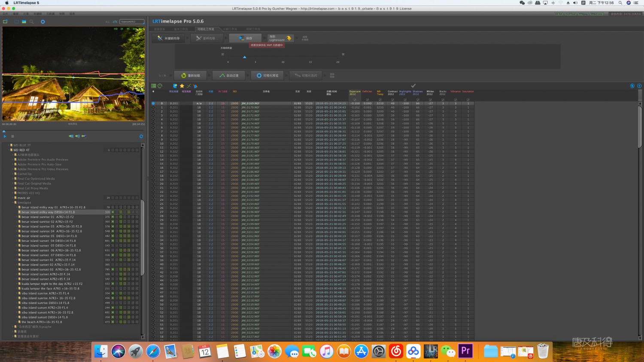644x362 pixels.
Task: Open the folder icon at top-left of preview toolbar
Action: [x=5, y=21]
